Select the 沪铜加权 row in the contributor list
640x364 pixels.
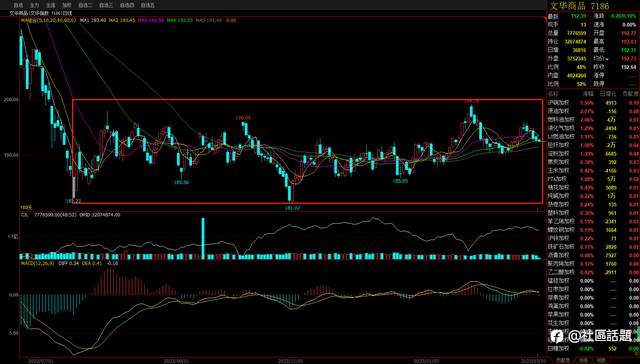point(593,103)
